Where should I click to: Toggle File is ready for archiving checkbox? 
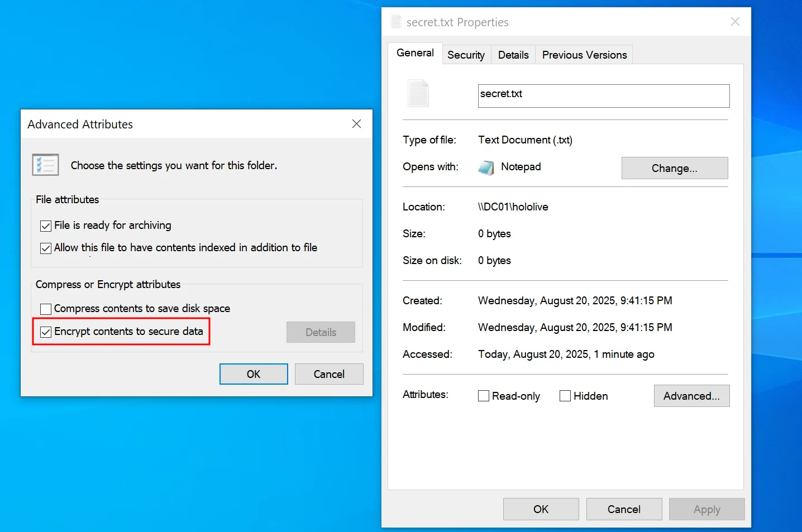46,226
